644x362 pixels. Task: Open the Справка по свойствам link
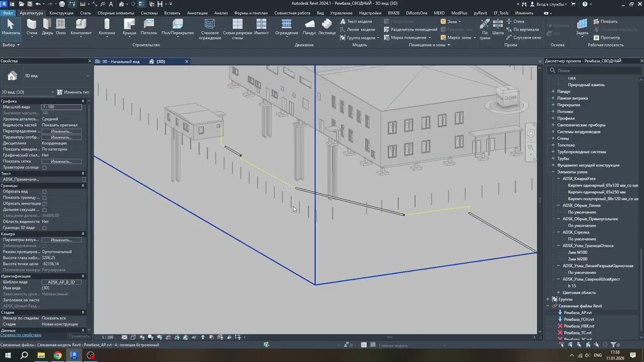tap(21, 335)
